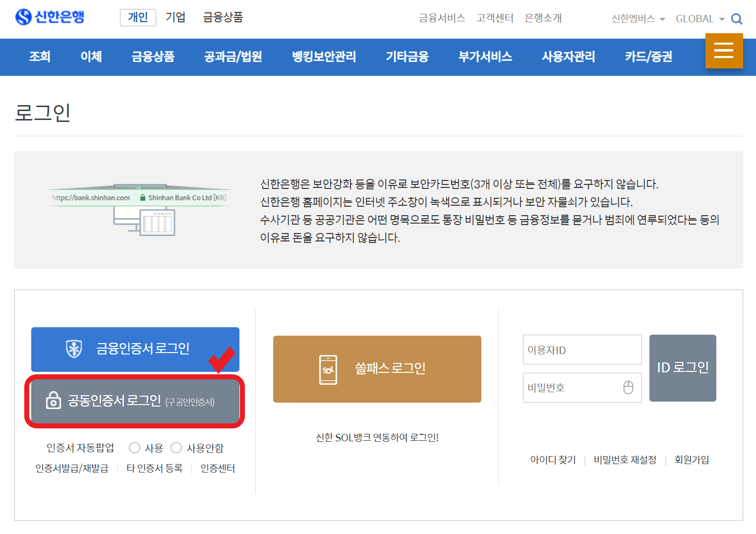Go to 금융서비스 link
The width and height of the screenshot is (756, 534).
click(442, 18)
